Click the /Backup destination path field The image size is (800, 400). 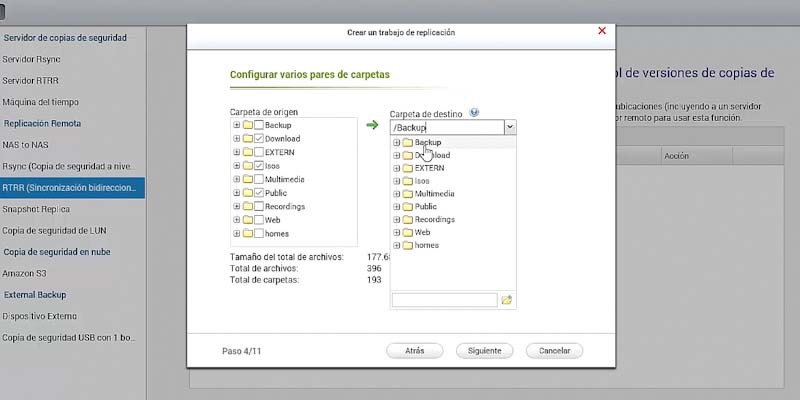tap(447, 128)
